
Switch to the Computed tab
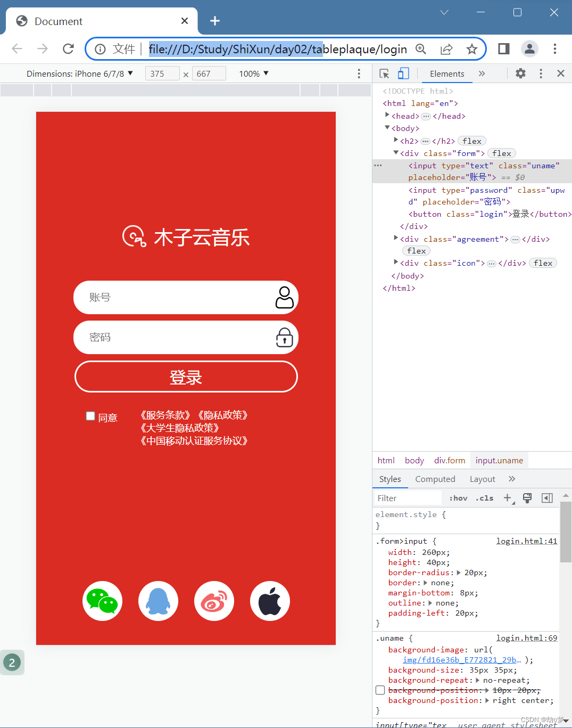(x=435, y=479)
